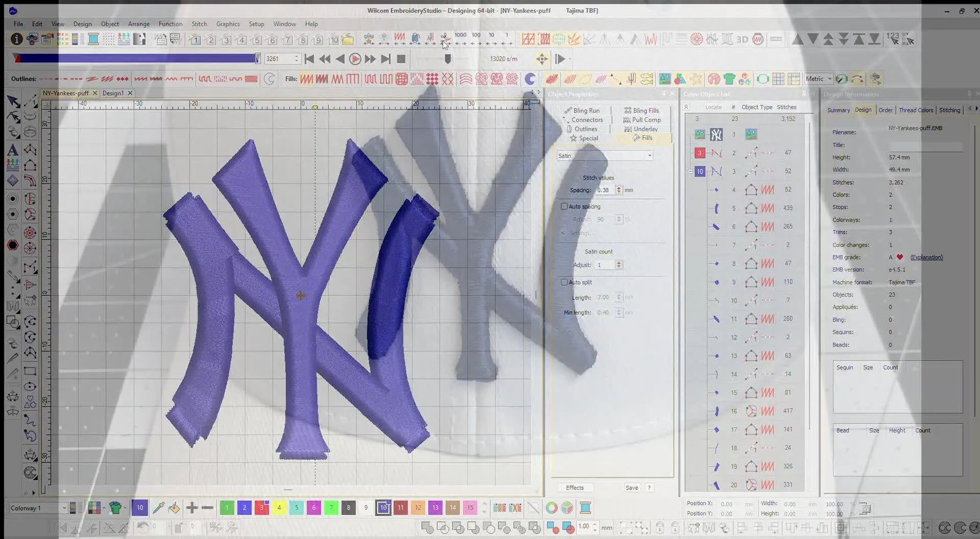The width and height of the screenshot is (980, 539).
Task: Select the T-shirt product icon
Action: point(729,79)
